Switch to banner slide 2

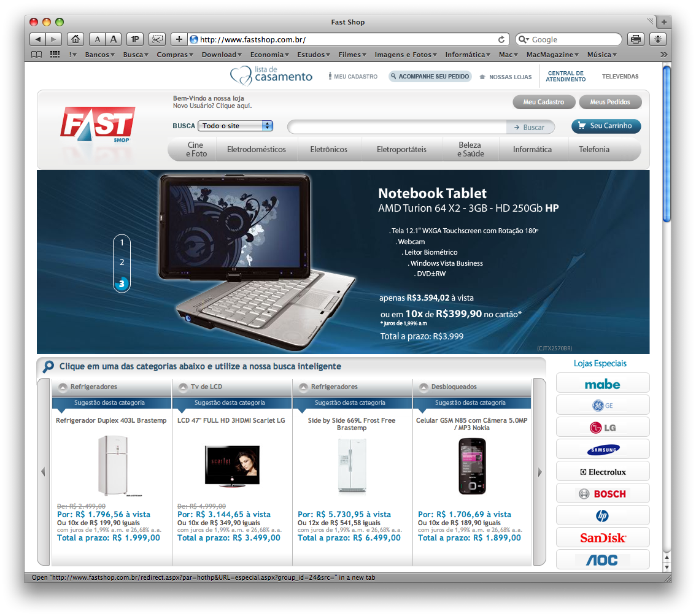(x=122, y=263)
